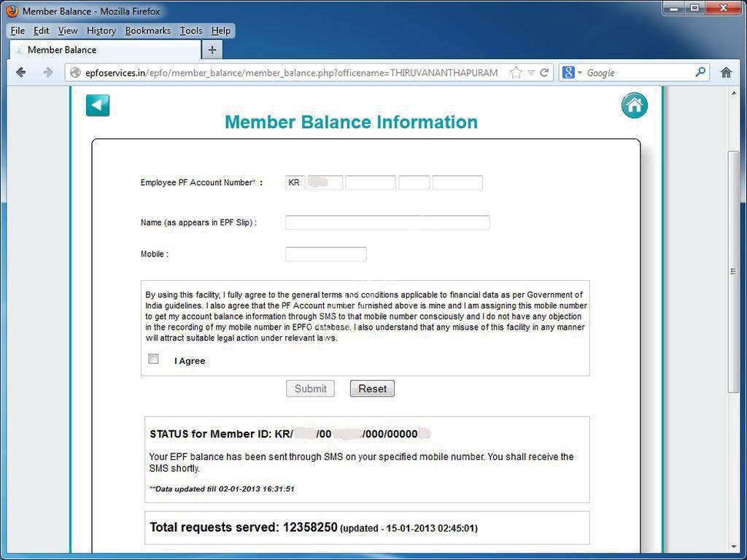Open the Bookmarks menu
The height and width of the screenshot is (560, 747).
(x=147, y=31)
